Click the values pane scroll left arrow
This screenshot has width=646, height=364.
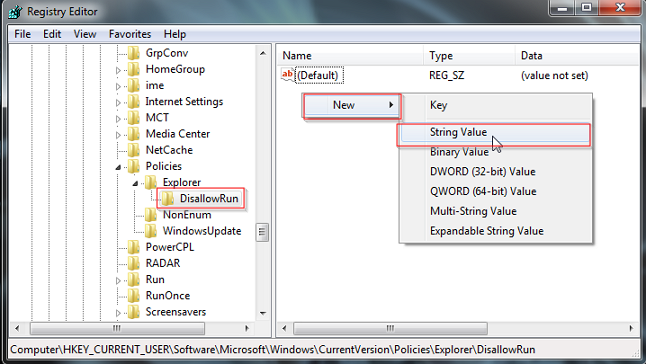[284, 328]
